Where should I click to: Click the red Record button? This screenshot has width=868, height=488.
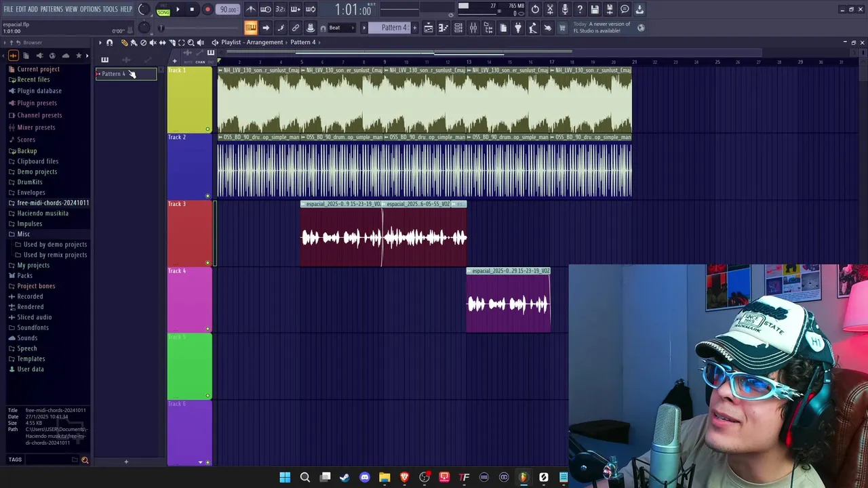point(208,9)
